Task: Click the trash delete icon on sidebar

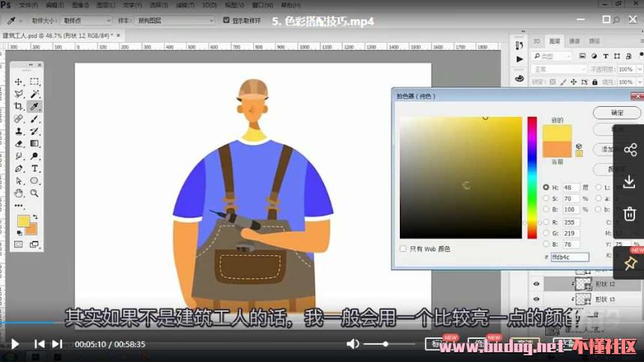Action: click(629, 215)
